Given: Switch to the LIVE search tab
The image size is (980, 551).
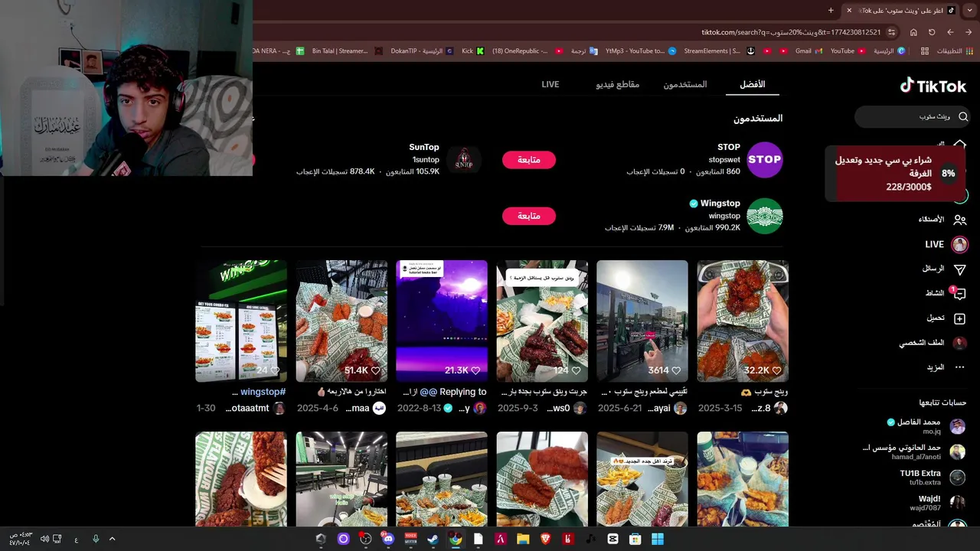Looking at the screenshot, I should [550, 84].
